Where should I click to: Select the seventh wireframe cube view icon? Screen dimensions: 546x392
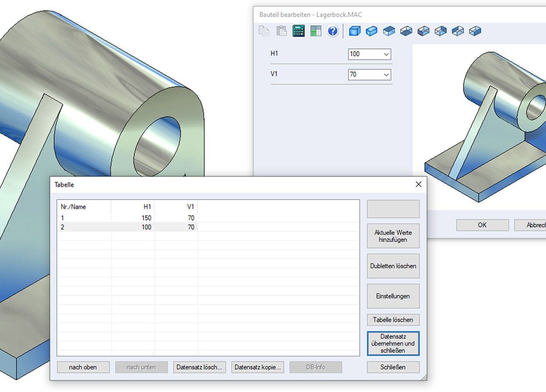[x=458, y=31]
